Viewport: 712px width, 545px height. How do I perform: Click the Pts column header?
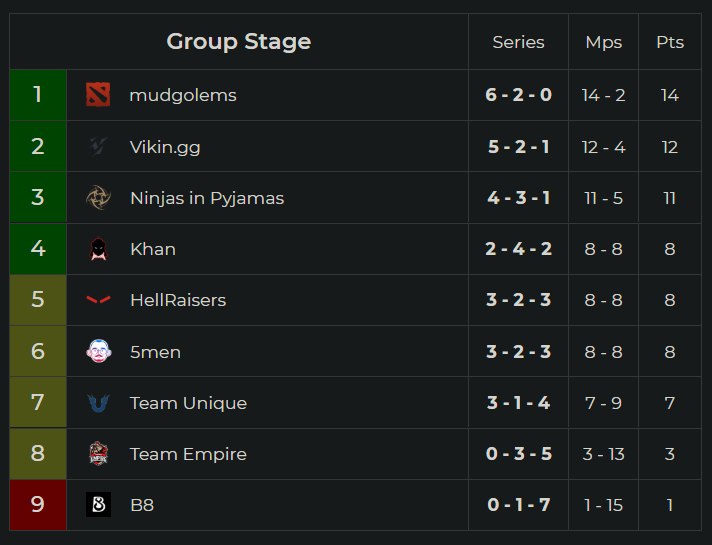(x=670, y=42)
